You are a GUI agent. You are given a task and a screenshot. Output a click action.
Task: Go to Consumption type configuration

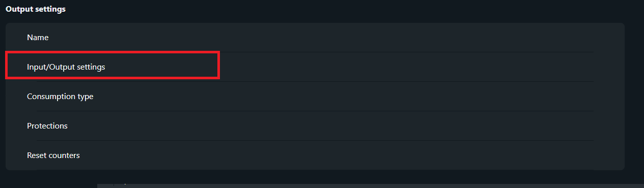(315, 97)
